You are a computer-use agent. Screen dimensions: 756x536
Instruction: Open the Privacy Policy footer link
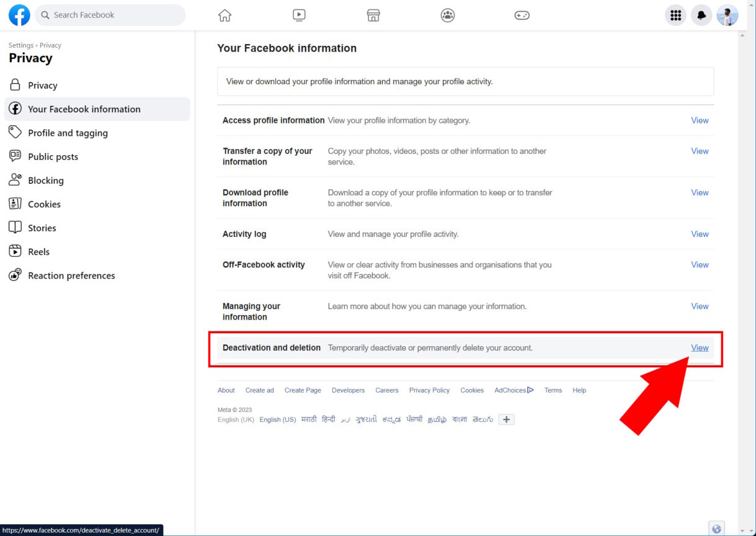tap(429, 390)
